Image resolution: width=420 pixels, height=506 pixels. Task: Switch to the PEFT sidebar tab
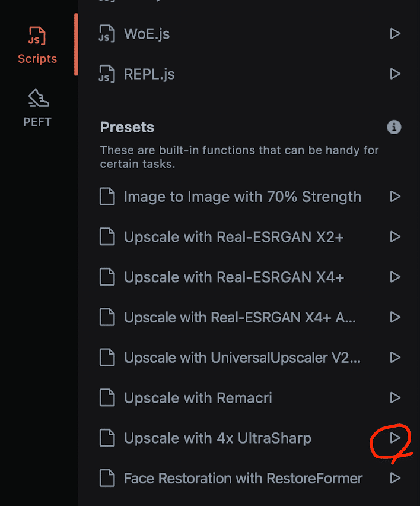coord(37,108)
